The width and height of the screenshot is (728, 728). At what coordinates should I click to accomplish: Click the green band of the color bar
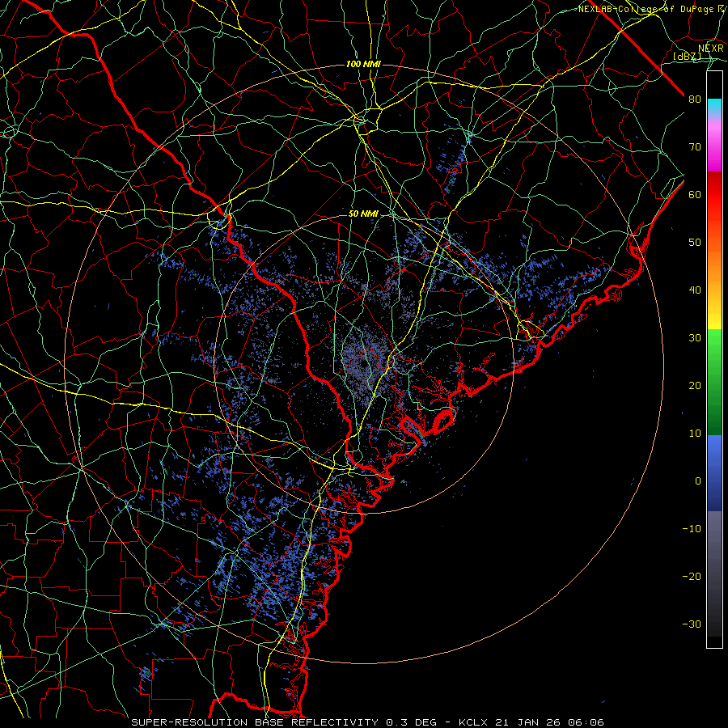[714, 382]
